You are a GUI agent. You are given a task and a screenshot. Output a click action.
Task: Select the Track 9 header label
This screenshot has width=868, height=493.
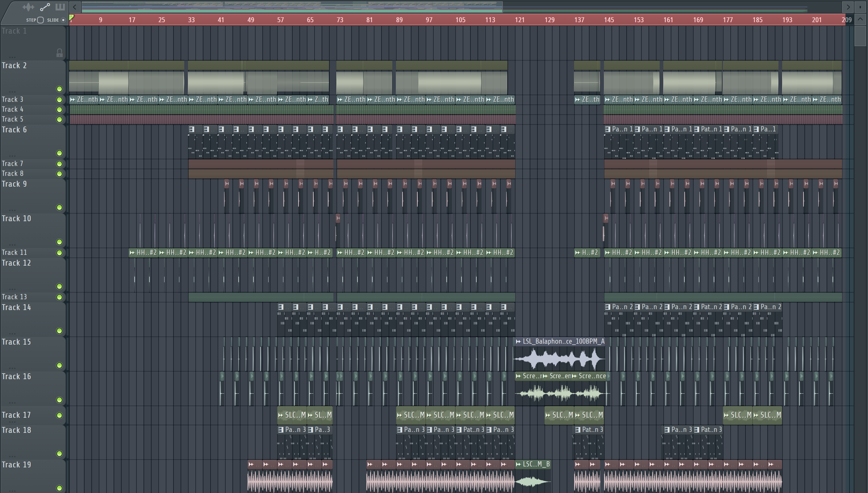(14, 184)
